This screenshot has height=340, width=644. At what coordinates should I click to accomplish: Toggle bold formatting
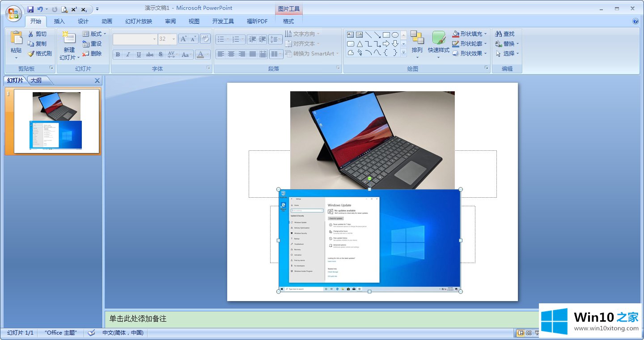click(x=118, y=55)
